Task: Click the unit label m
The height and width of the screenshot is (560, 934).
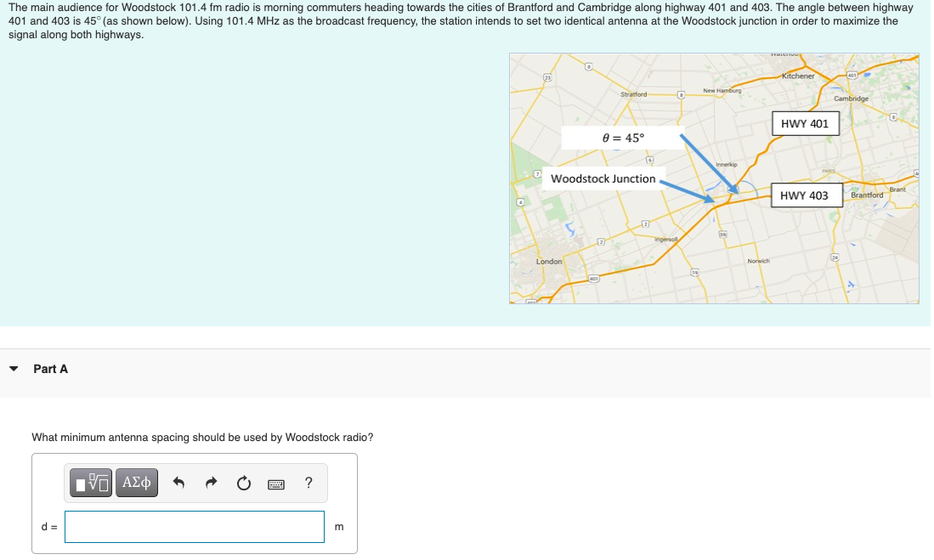Action: click(339, 527)
